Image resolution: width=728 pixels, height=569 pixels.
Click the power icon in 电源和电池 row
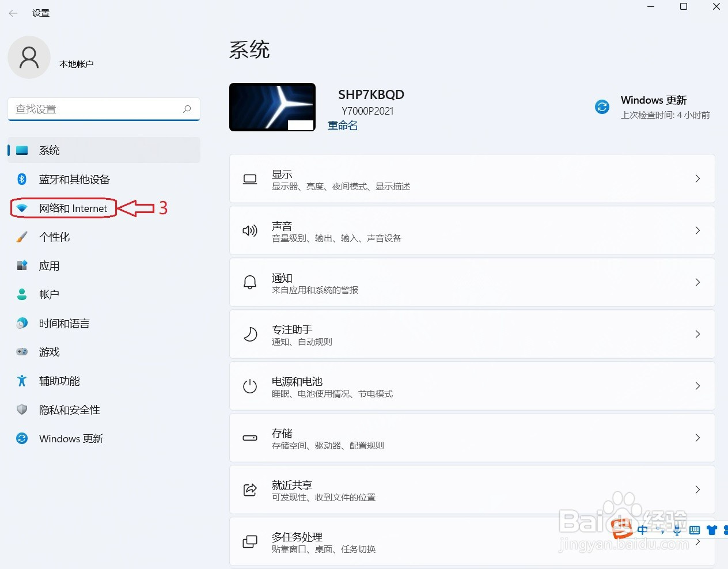250,386
